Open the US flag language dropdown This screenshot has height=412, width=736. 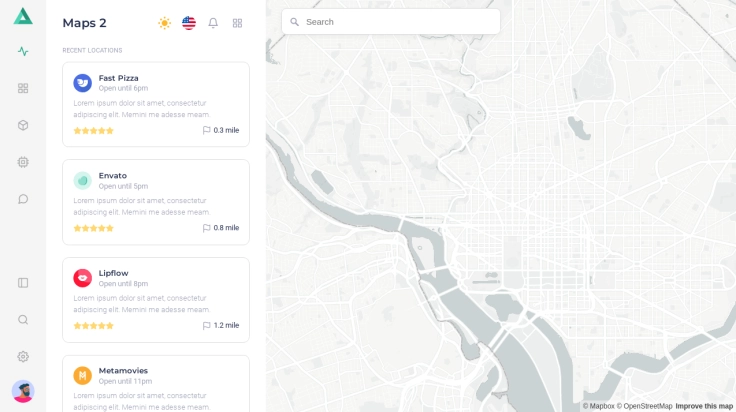pos(189,23)
